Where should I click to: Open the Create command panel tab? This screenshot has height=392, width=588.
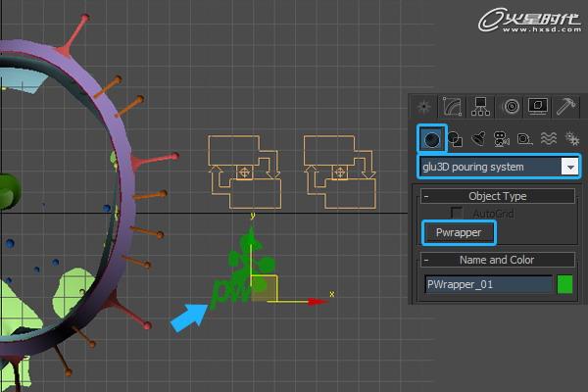coord(424,107)
